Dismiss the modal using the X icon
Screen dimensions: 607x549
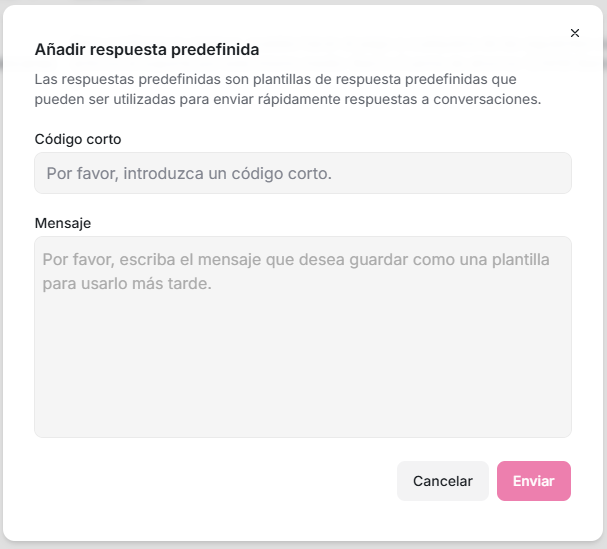pos(575,33)
